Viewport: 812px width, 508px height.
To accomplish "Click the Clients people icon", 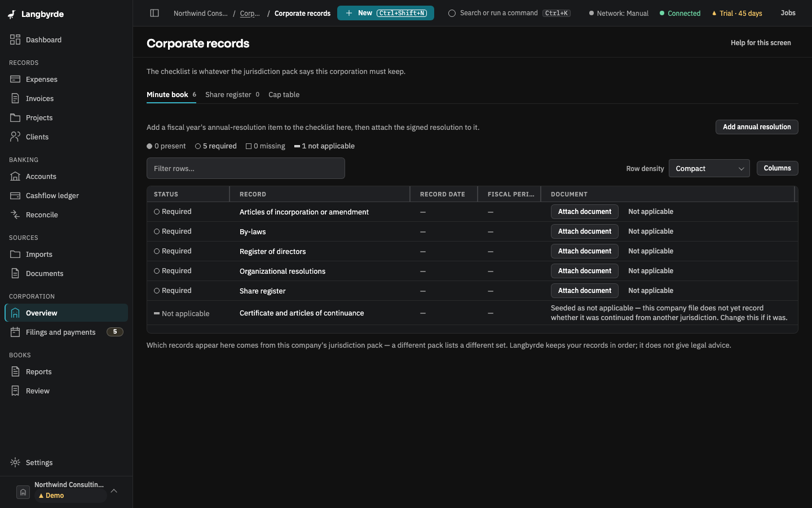I will tap(15, 137).
